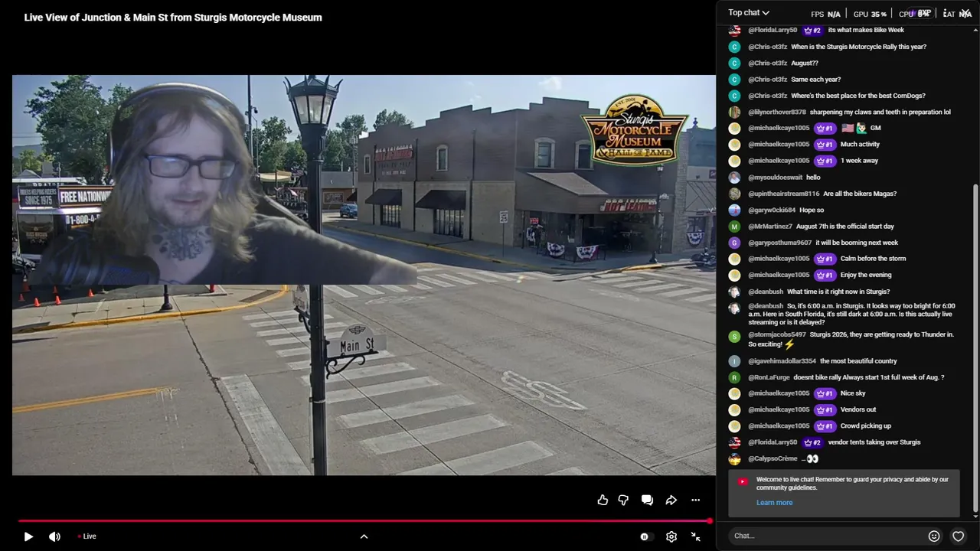980x551 pixels.
Task: Seek on the red video progress bar
Action: click(364, 521)
